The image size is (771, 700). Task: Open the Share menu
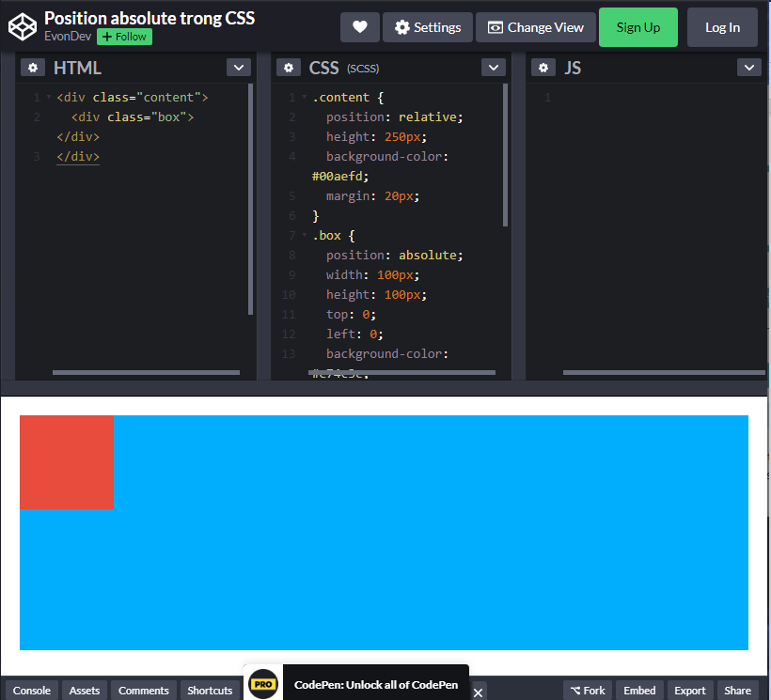point(737,691)
